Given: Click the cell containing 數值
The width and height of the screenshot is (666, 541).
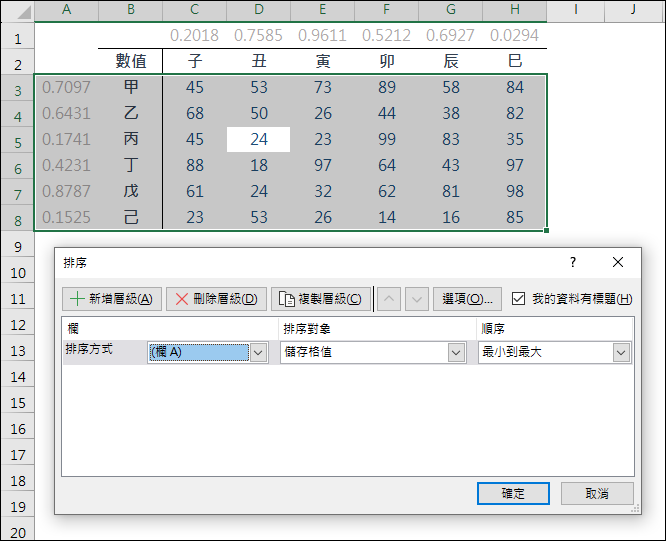Looking at the screenshot, I should tap(131, 62).
